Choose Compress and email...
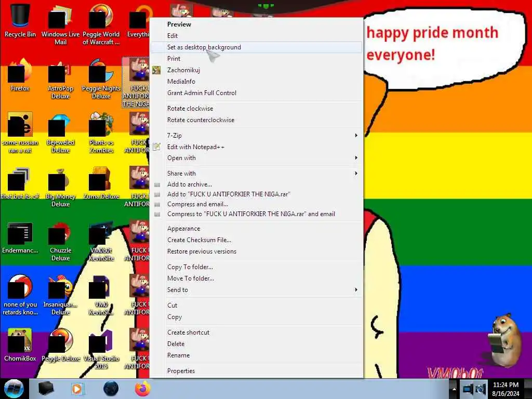The image size is (532, 399). coord(256,204)
